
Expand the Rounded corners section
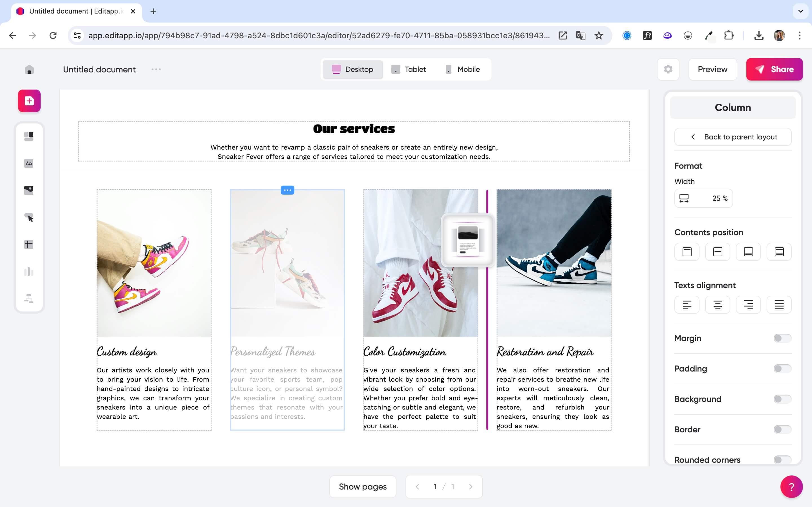tap(782, 460)
